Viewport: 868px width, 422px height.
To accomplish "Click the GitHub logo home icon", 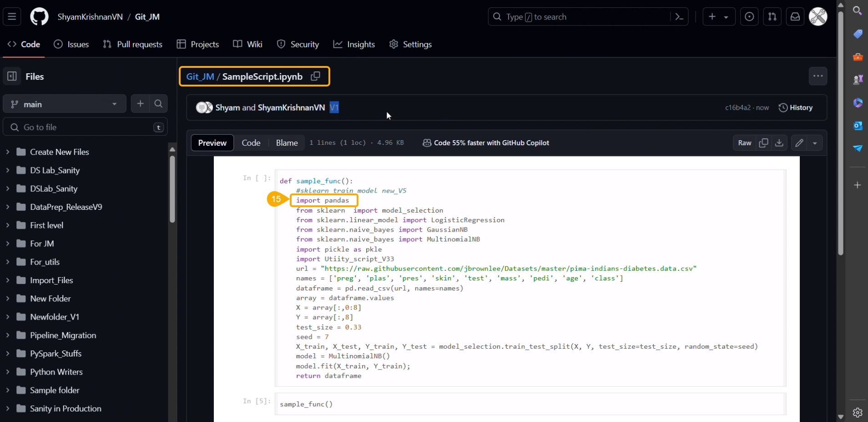I will click(x=39, y=17).
